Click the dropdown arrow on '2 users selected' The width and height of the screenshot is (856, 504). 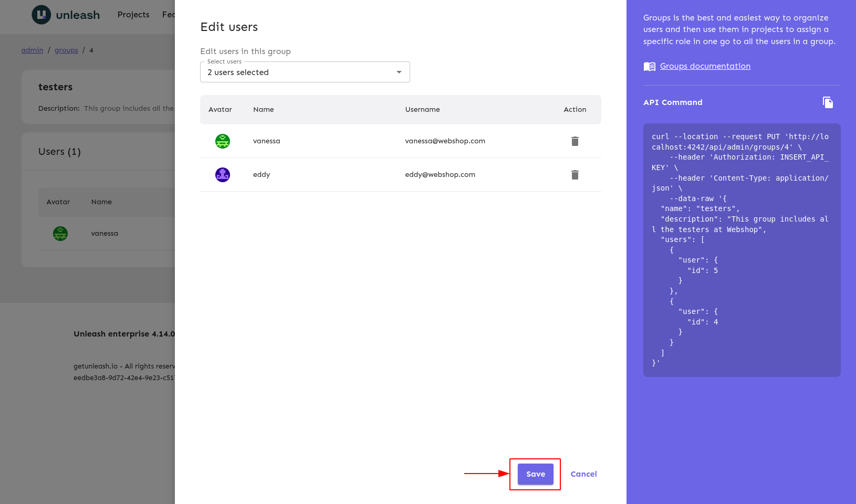pyautogui.click(x=399, y=72)
